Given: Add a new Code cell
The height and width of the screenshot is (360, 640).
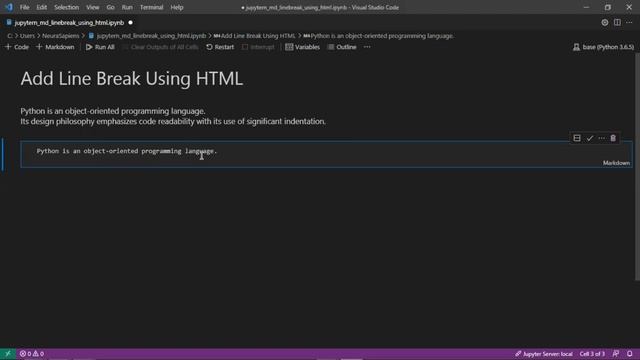Looking at the screenshot, I should [17, 47].
